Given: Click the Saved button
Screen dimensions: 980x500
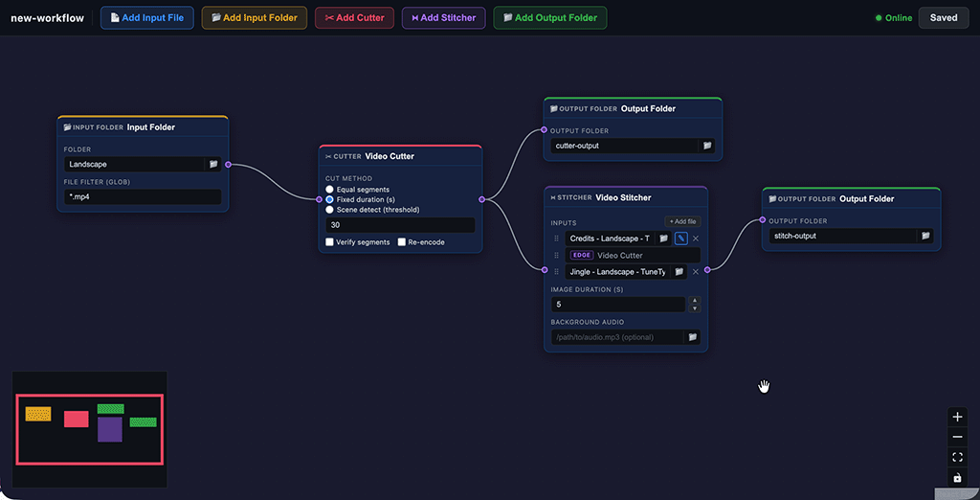Looking at the screenshot, I should pyautogui.click(x=944, y=17).
